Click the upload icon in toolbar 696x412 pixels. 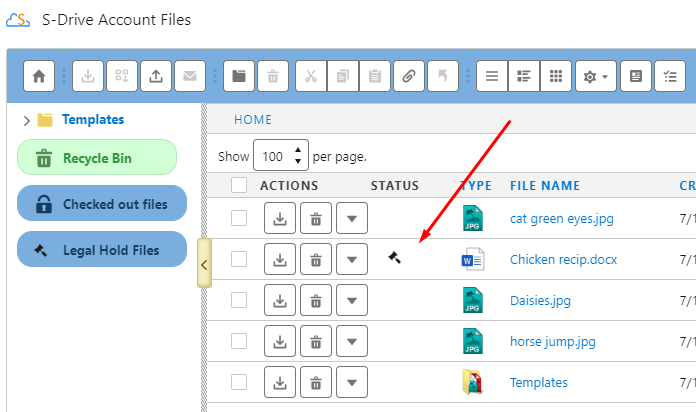[x=155, y=76]
